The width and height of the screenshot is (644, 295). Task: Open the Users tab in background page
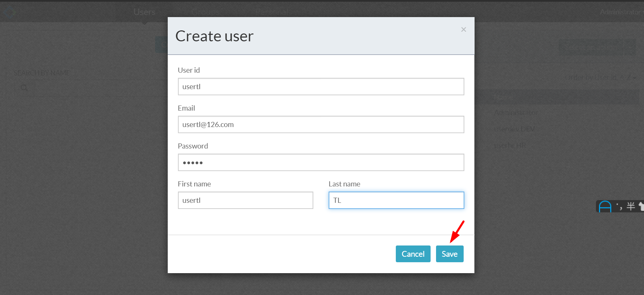click(145, 12)
